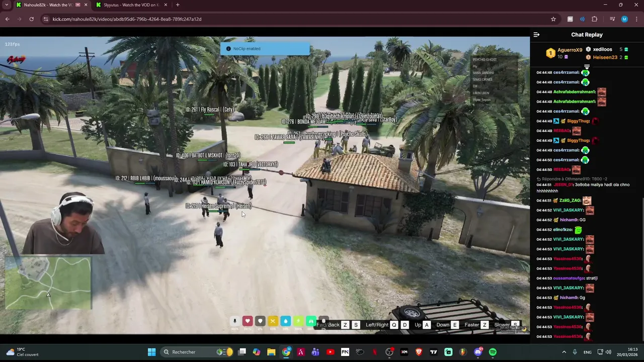
Task: Bookmark this page with the star
Action: tap(553, 19)
